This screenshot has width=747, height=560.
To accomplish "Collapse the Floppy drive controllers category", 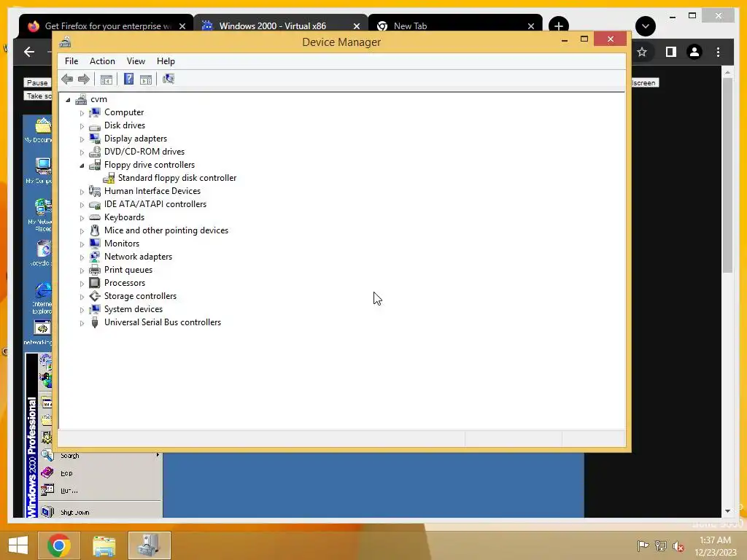I will pyautogui.click(x=82, y=166).
